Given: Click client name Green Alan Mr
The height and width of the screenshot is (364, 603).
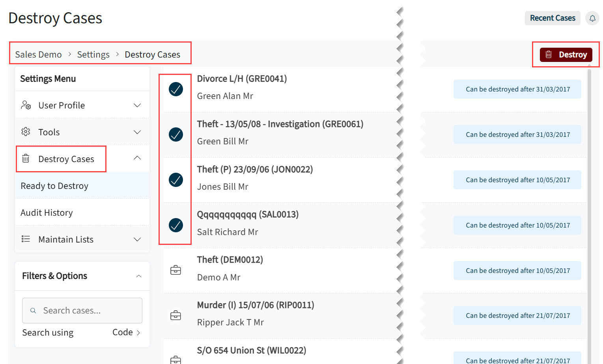Looking at the screenshot, I should tap(225, 96).
